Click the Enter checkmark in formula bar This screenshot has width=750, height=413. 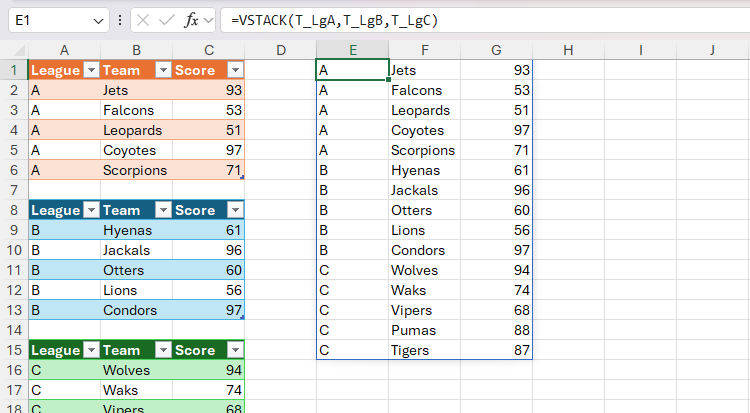pos(167,20)
